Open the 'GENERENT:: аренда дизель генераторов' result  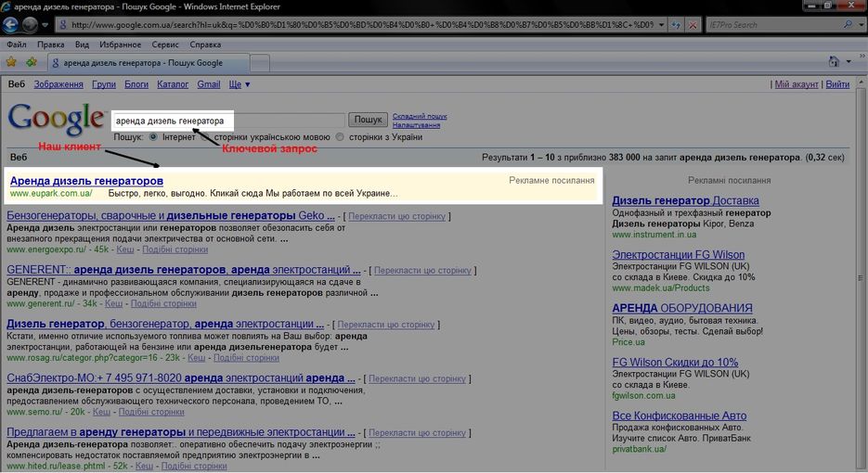[183, 270]
